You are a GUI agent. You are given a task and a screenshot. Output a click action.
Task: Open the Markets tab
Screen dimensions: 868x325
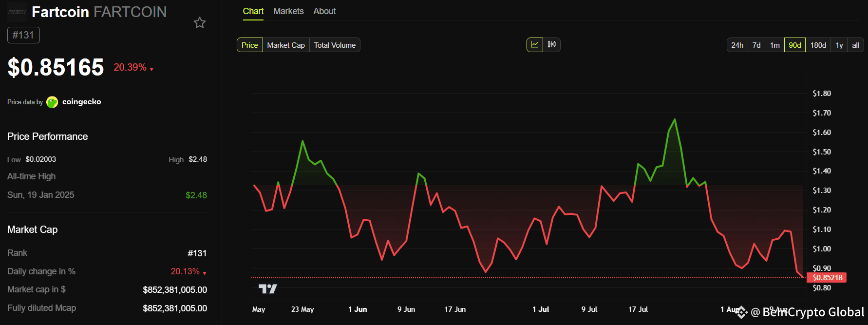288,11
